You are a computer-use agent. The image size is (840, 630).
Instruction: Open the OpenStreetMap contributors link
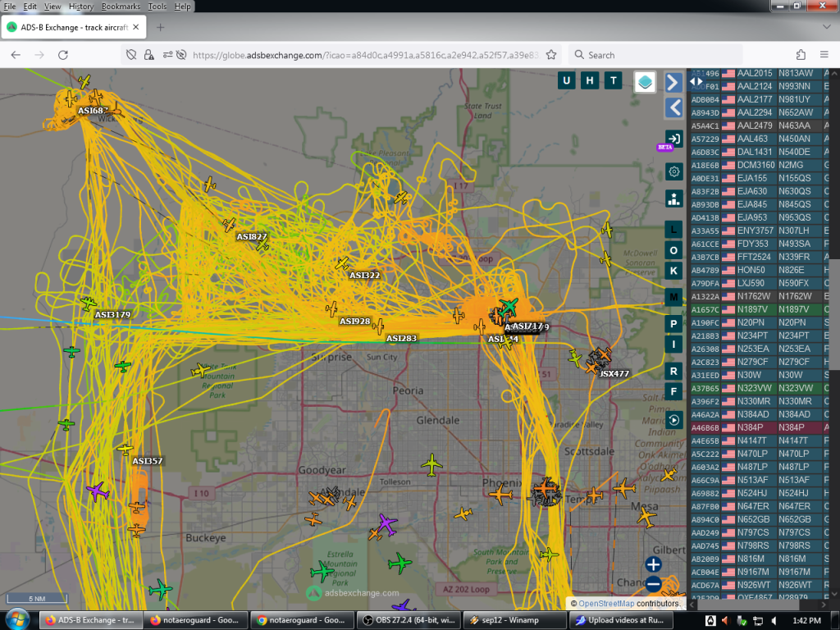(x=605, y=603)
